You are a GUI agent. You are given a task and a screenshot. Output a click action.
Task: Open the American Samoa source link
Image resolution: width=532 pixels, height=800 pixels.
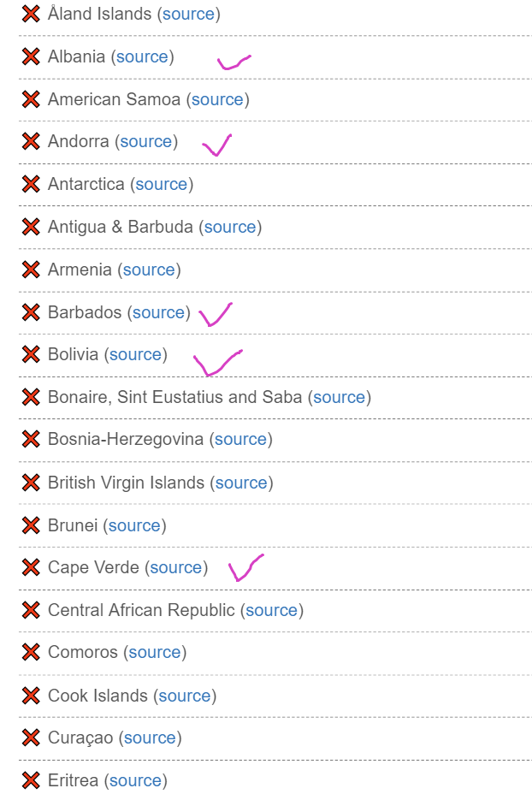click(x=217, y=99)
